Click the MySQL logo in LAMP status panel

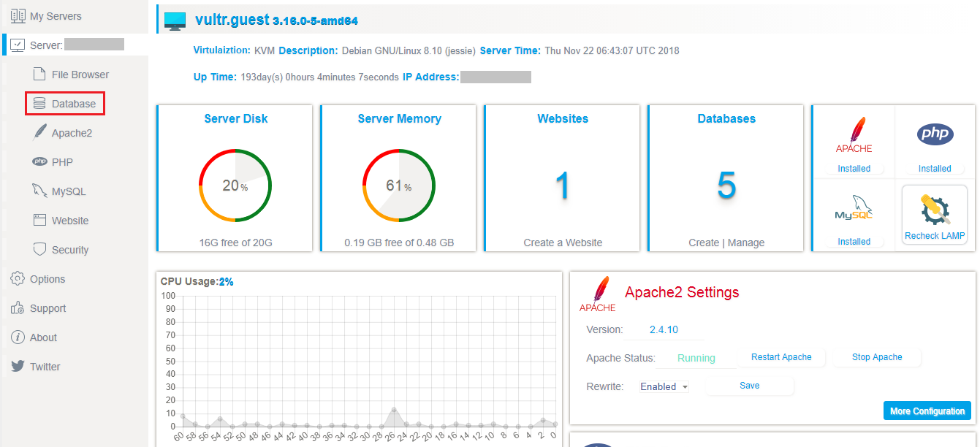(854, 208)
